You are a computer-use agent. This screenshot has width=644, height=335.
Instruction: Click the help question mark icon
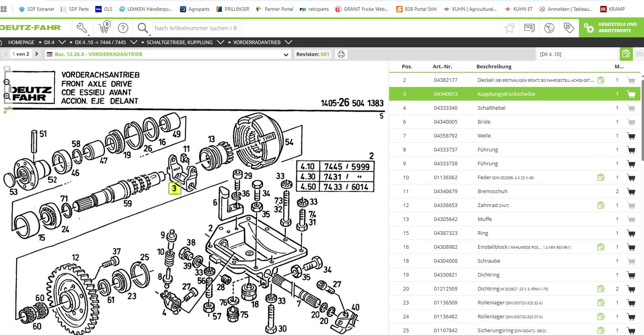click(123, 28)
